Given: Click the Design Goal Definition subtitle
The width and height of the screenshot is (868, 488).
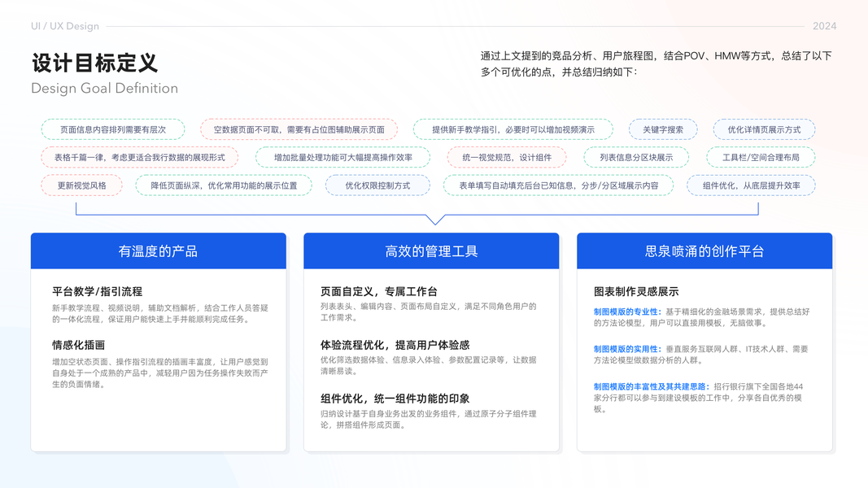Looking at the screenshot, I should point(105,89).
